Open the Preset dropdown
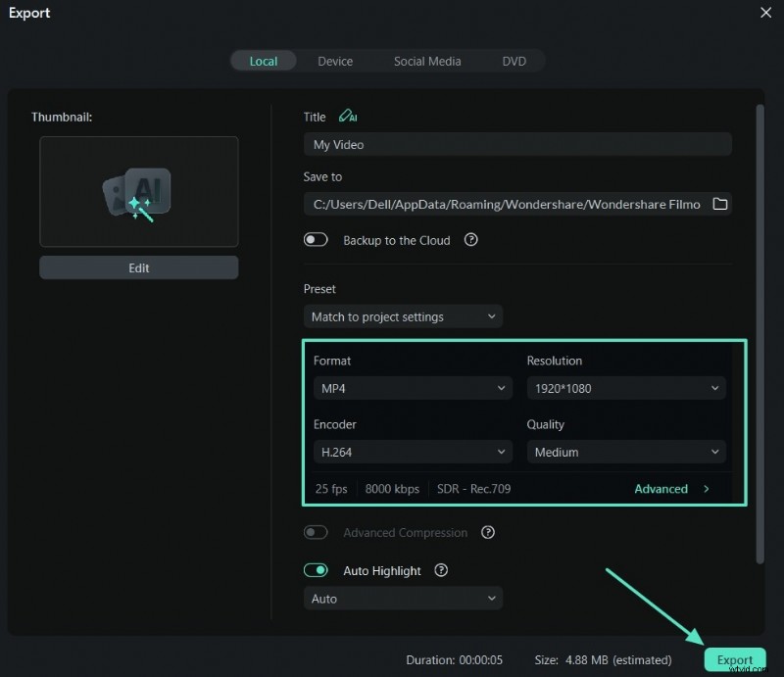The image size is (784, 677). pos(403,316)
